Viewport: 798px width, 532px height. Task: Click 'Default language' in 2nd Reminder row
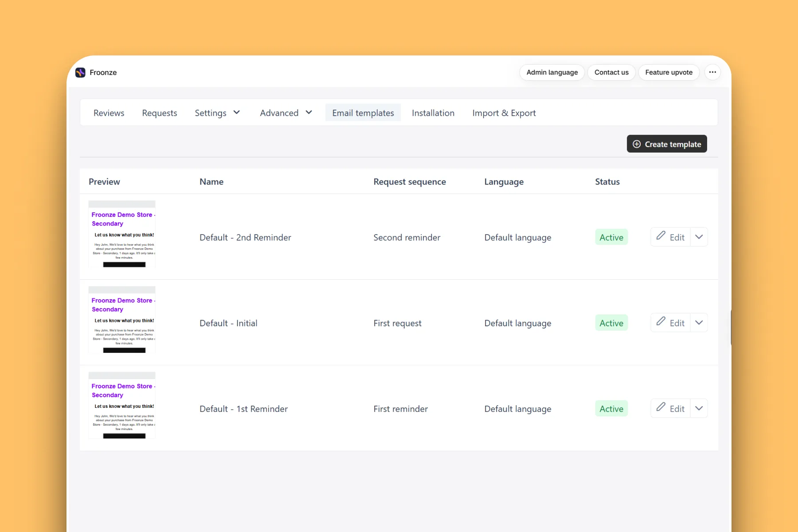[518, 238]
